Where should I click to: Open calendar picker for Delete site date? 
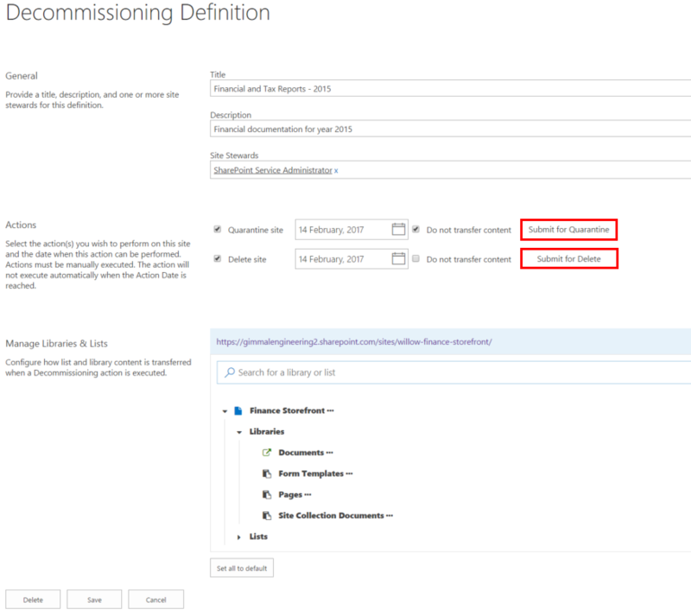point(398,258)
